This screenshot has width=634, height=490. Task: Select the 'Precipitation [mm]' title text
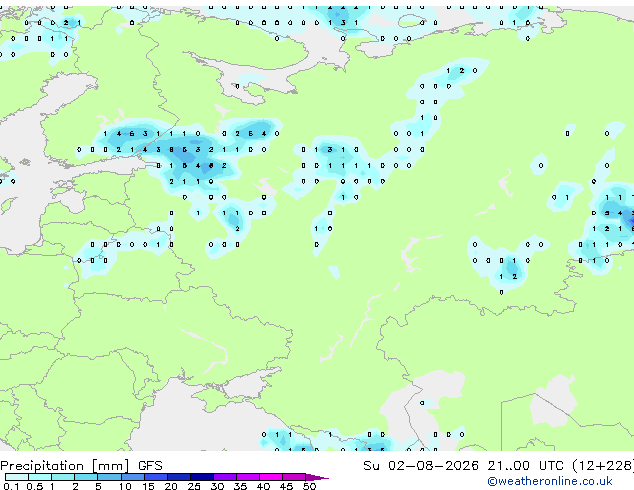pos(65,466)
